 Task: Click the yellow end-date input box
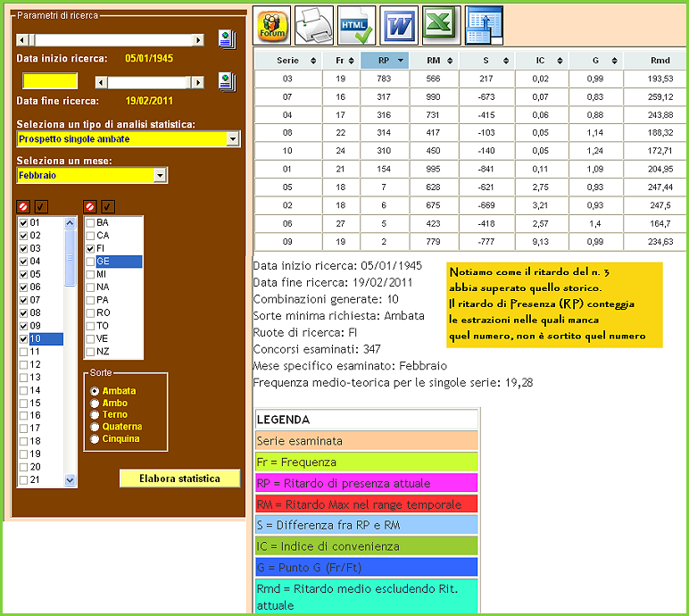coord(50,81)
